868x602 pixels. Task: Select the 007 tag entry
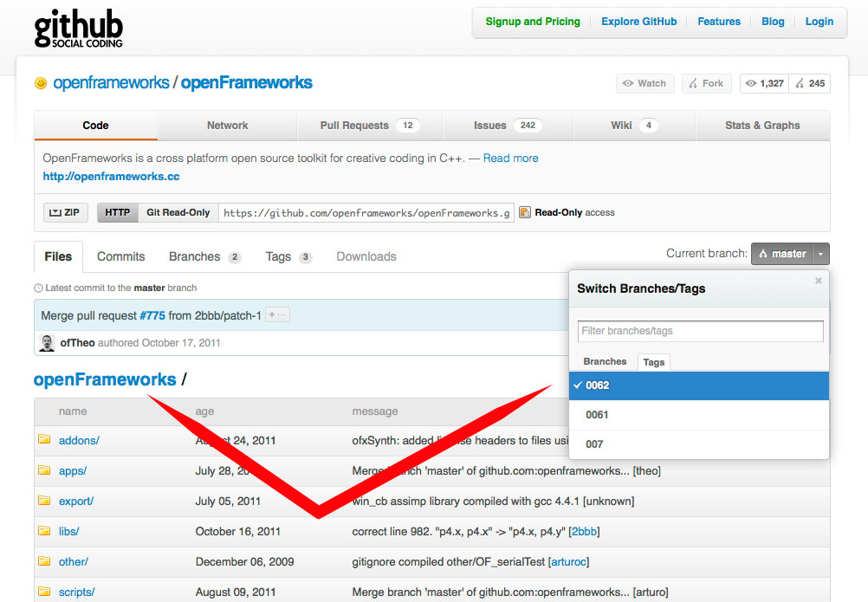click(698, 444)
